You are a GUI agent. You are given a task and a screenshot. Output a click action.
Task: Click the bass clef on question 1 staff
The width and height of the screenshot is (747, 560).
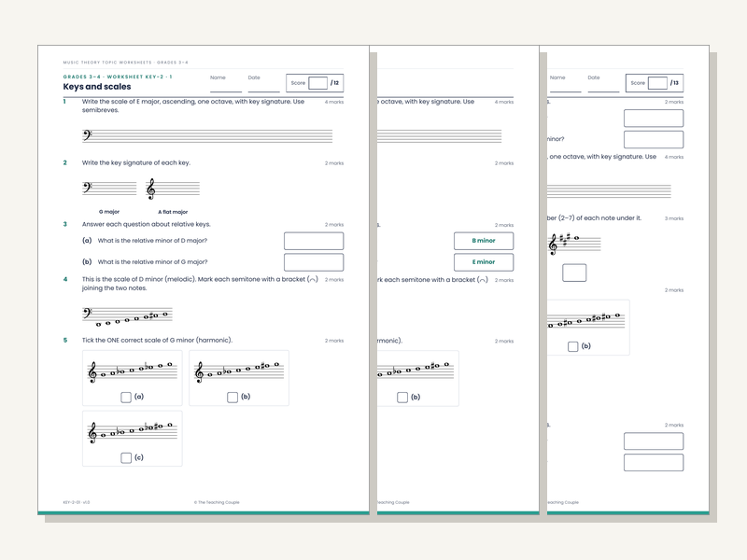click(87, 135)
